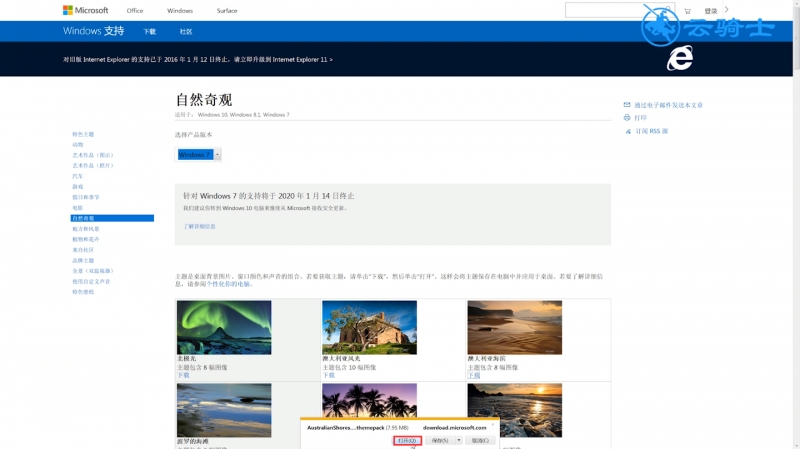The image size is (800, 449).
Task: Open 全景（双监视器）in the sidebar
Action: (93, 271)
